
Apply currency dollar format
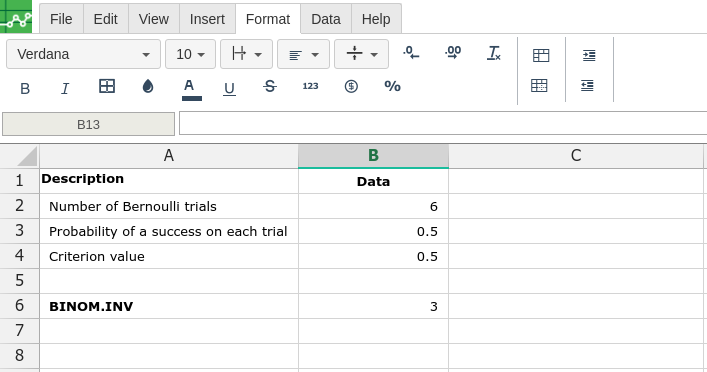[351, 86]
